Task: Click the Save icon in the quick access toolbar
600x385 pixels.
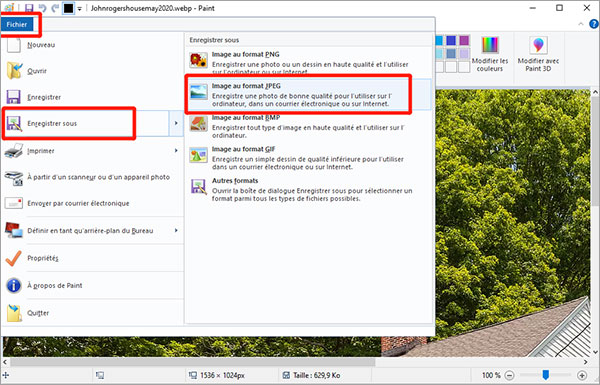Action: pos(29,8)
